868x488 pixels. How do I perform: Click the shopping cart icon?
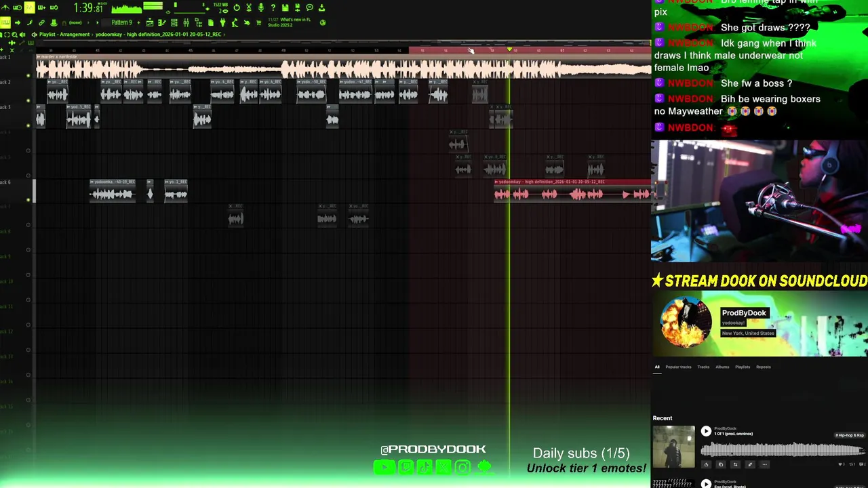pos(258,22)
